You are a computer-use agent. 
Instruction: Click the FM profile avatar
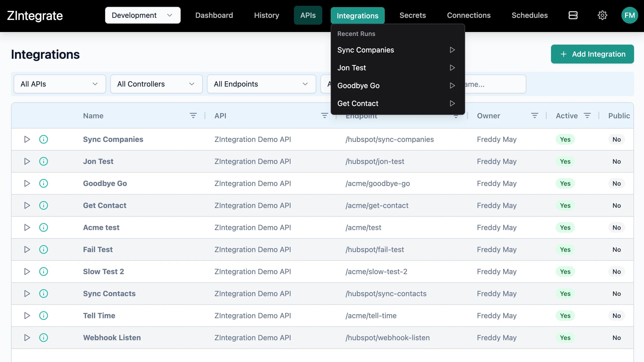630,15
